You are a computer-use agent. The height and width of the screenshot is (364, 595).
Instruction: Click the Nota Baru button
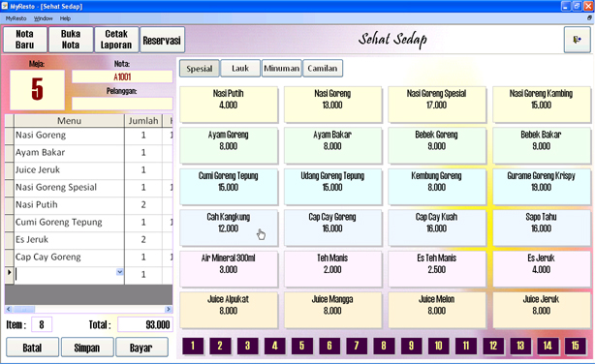24,40
